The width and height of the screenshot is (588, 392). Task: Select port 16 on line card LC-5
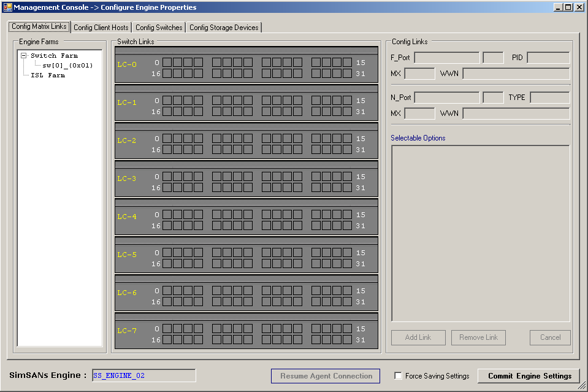click(x=167, y=264)
